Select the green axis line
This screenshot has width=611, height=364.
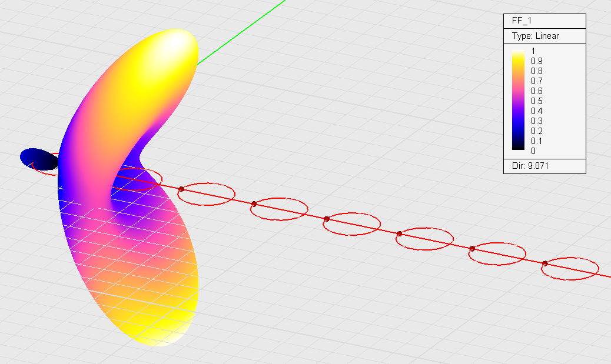pos(241,32)
